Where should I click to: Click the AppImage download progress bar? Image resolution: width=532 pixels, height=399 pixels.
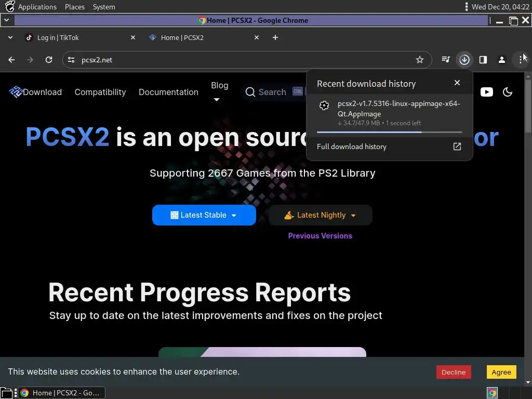pyautogui.click(x=389, y=132)
